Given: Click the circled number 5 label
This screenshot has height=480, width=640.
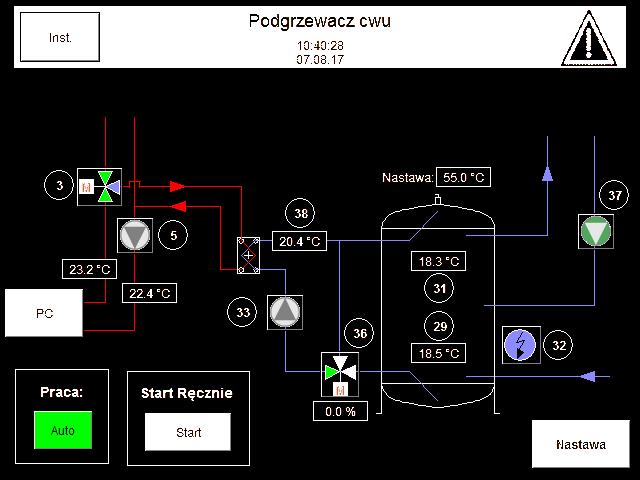Looking at the screenshot, I should [173, 236].
